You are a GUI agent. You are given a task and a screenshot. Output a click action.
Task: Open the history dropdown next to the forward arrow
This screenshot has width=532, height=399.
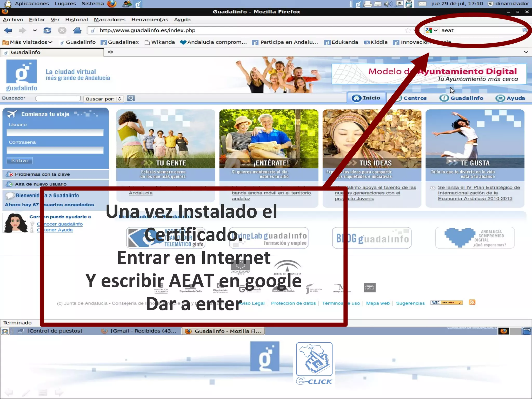click(35, 30)
